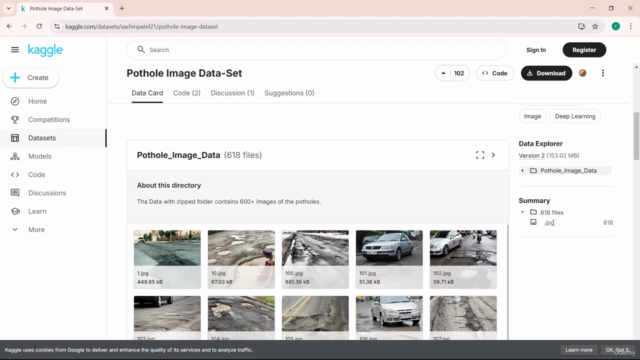Click the Competitions trophy icon

[15, 120]
